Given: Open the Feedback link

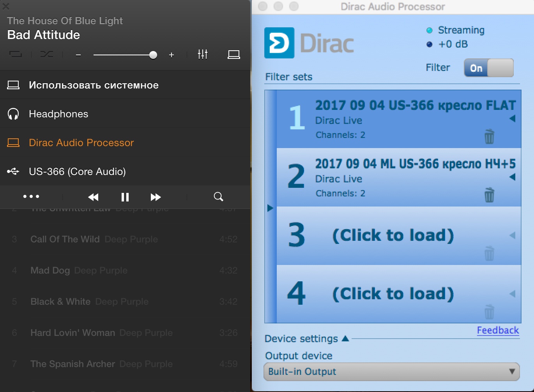Looking at the screenshot, I should (498, 330).
